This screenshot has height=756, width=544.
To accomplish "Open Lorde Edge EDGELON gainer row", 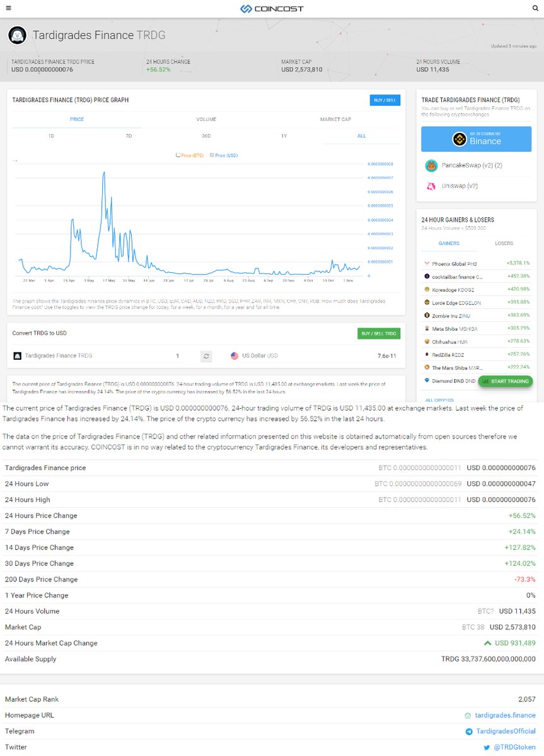I will point(477,302).
